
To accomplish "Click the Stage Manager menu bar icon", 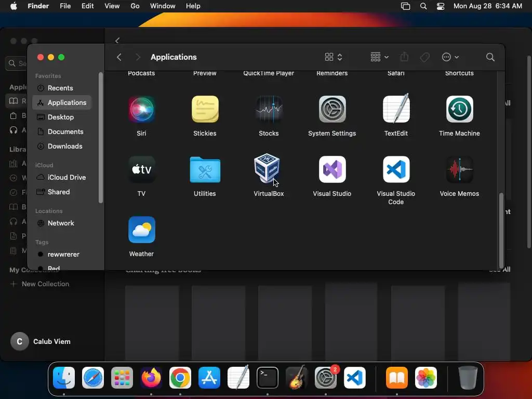I will (405, 6).
